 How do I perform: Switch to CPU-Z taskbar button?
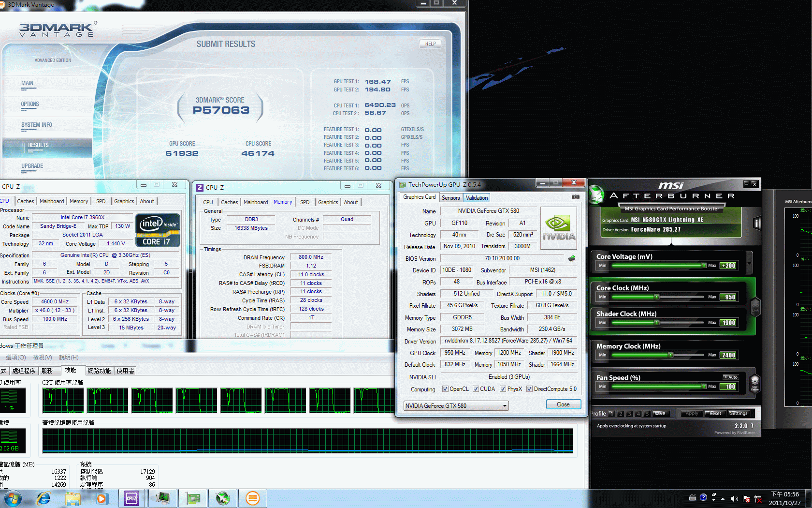pos(131,498)
